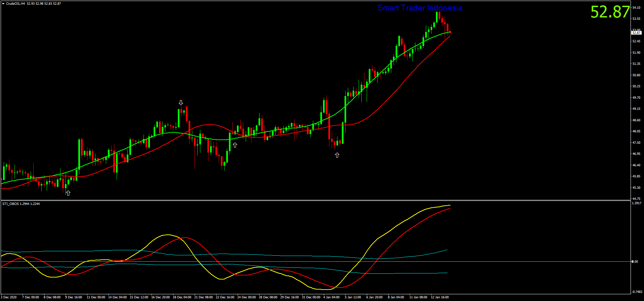Click the 14 Dec 04:00 time label

(117, 297)
